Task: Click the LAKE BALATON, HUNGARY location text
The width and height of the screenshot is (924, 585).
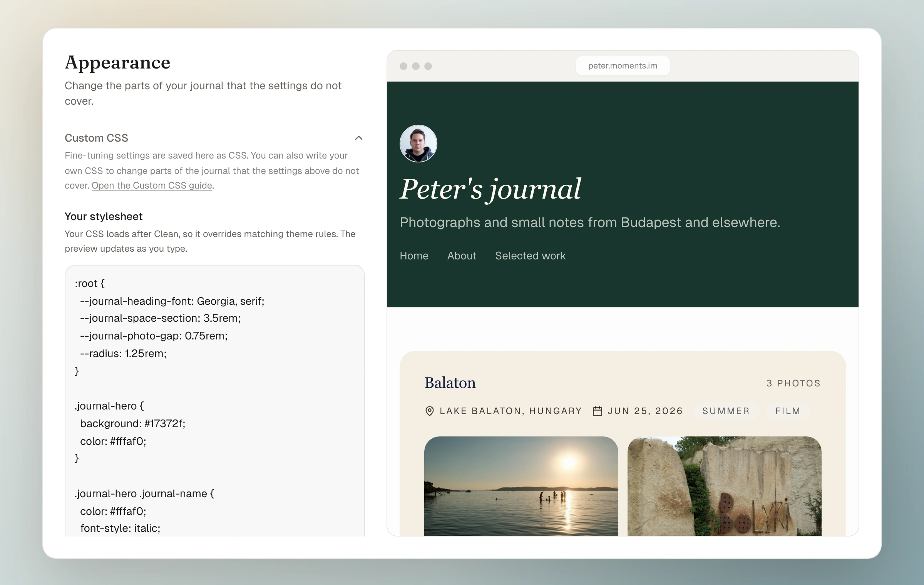Action: [x=511, y=411]
